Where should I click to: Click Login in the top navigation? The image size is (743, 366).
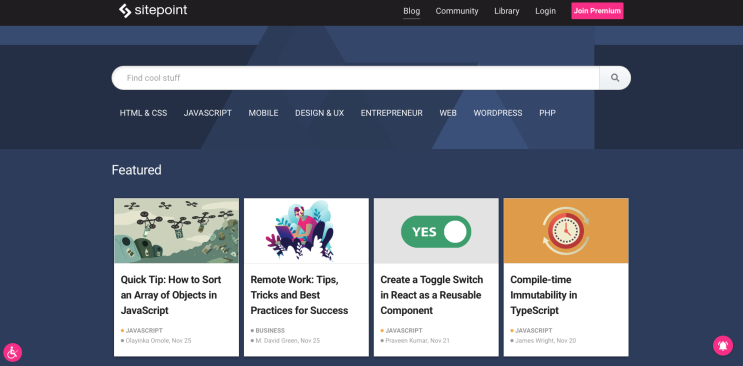pyautogui.click(x=545, y=11)
